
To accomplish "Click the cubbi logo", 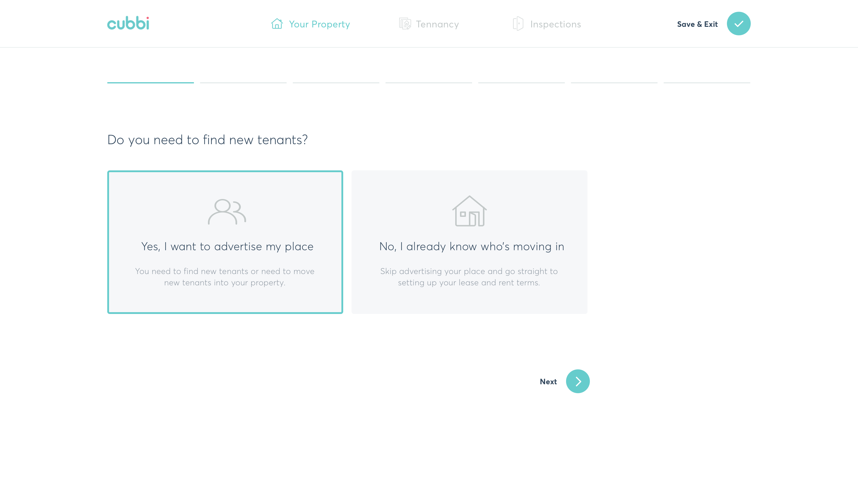I will [x=128, y=23].
